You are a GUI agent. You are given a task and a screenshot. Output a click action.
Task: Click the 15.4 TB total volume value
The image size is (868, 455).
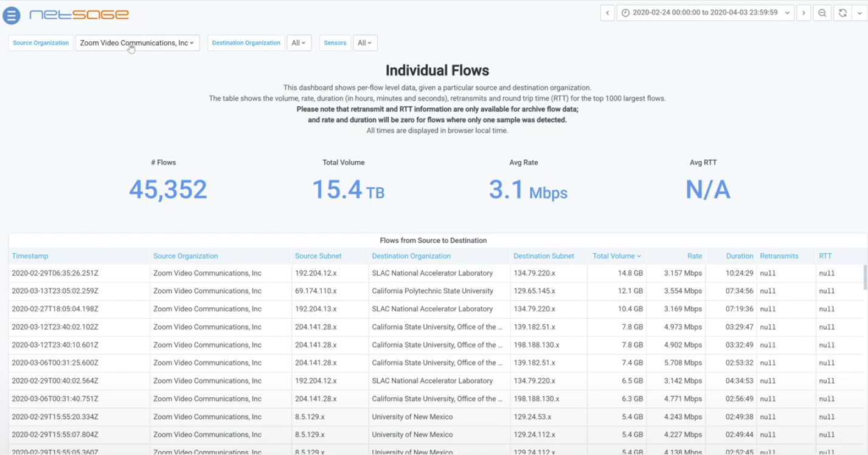(x=349, y=190)
